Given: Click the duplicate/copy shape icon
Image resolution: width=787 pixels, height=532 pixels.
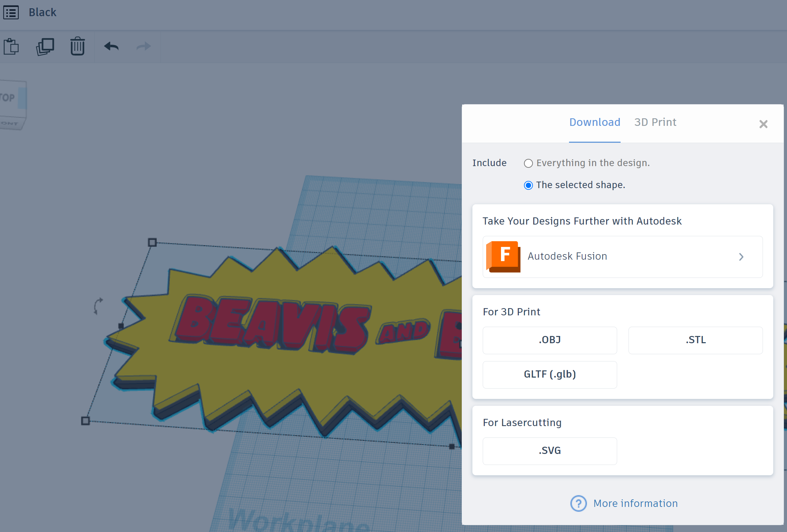Looking at the screenshot, I should [44, 46].
